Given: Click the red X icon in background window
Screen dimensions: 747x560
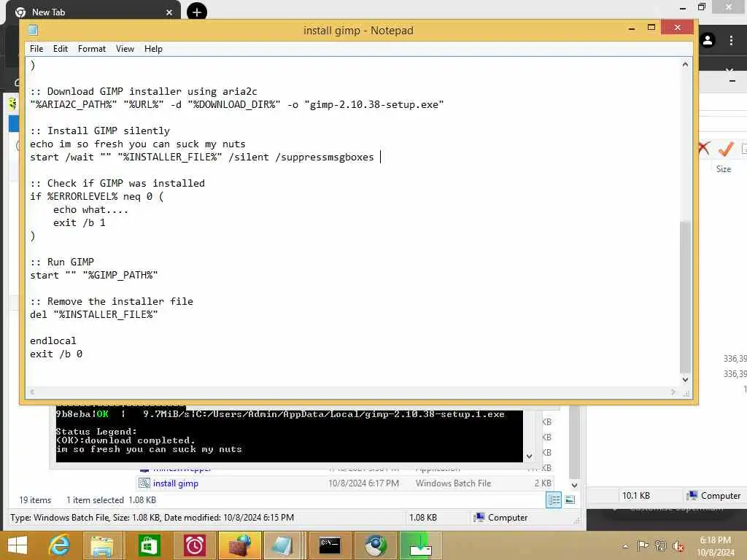Looking at the screenshot, I should click(704, 148).
